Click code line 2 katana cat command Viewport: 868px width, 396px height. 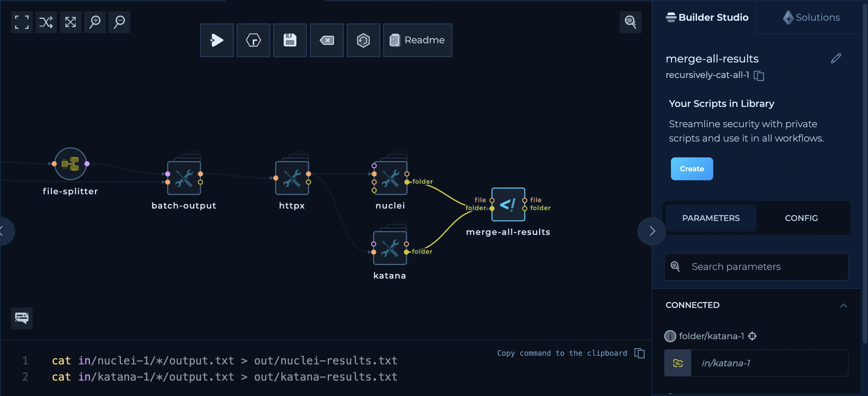point(225,377)
